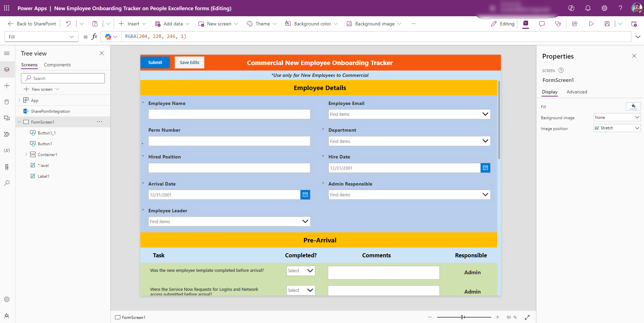Image resolution: width=644 pixels, height=323 pixels.
Task: Open Tree view layers icon in sidebar
Action: tap(7, 69)
